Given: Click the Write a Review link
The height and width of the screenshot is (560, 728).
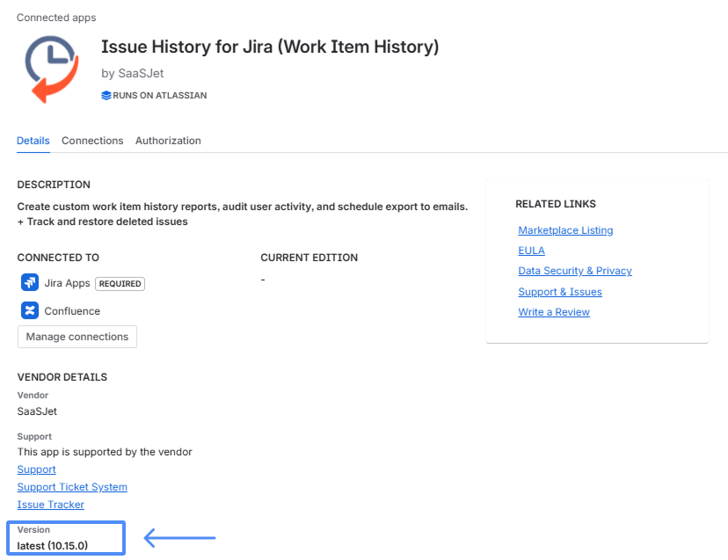Looking at the screenshot, I should (x=554, y=312).
